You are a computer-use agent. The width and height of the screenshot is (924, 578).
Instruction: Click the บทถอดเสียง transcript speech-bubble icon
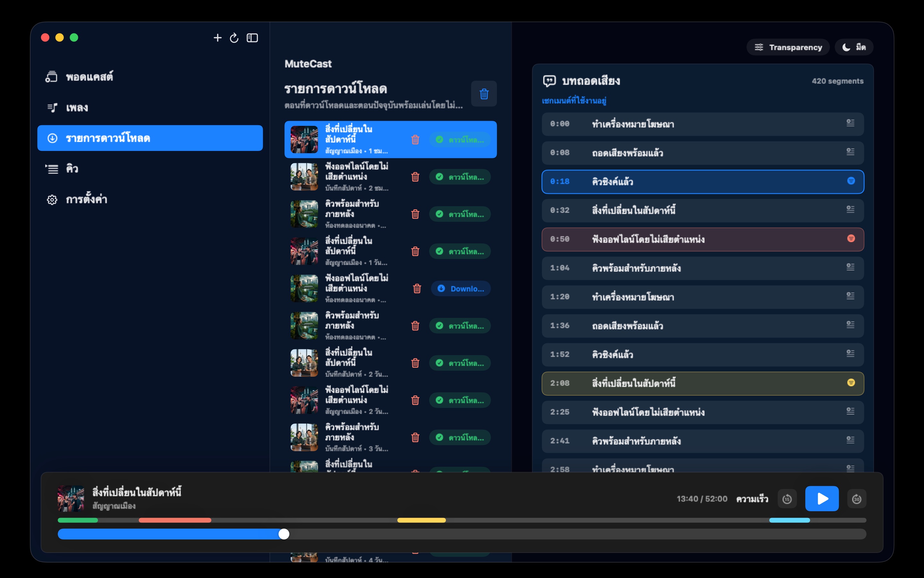(x=549, y=81)
